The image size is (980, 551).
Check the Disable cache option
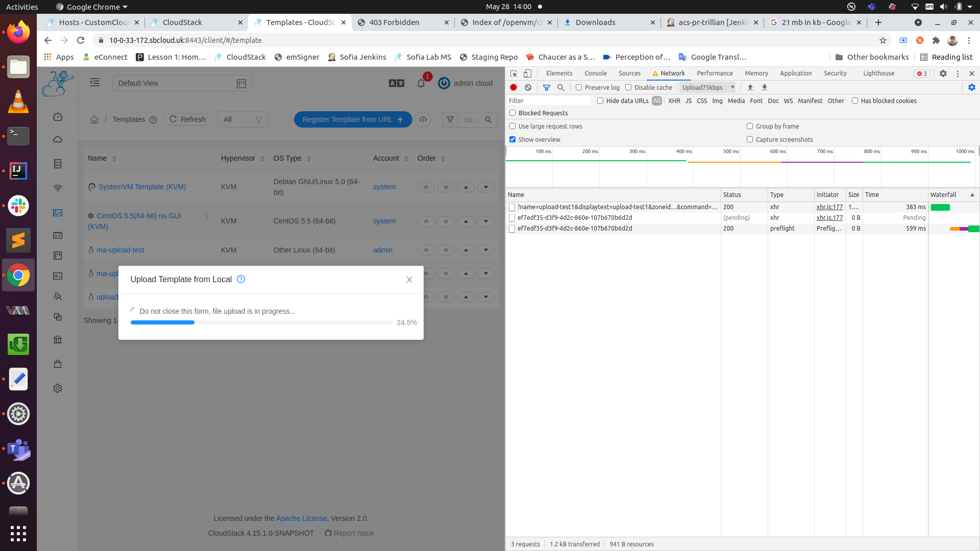click(629, 88)
